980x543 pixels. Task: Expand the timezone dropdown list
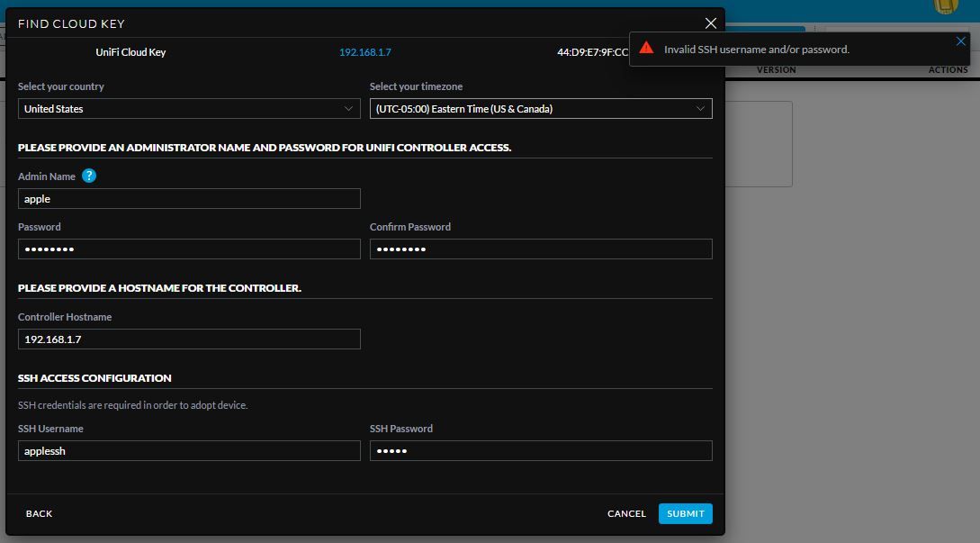point(540,109)
